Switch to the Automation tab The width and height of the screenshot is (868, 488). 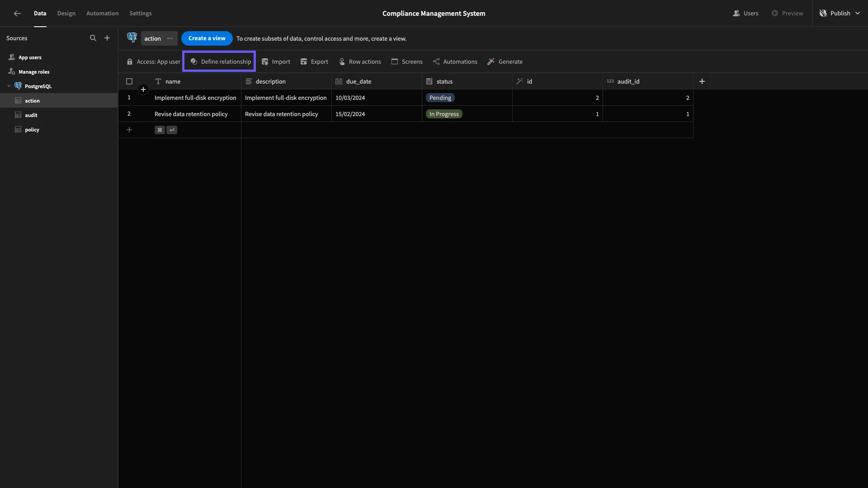tap(103, 14)
